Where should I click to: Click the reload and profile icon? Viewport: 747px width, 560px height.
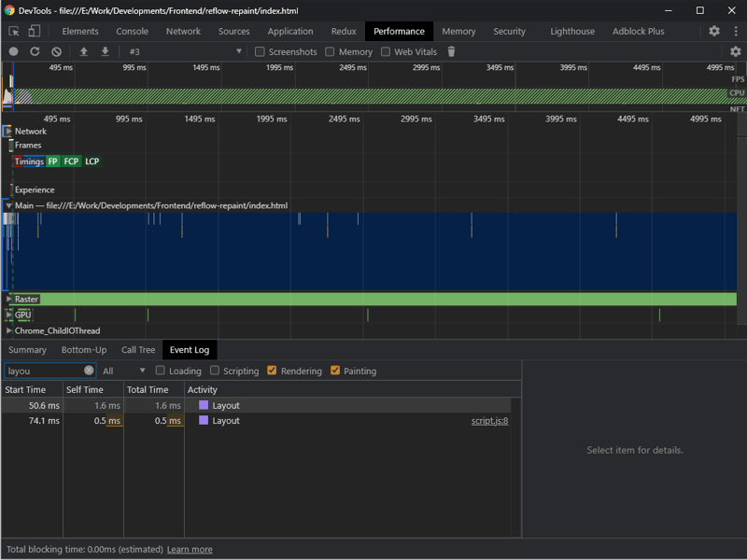click(35, 51)
